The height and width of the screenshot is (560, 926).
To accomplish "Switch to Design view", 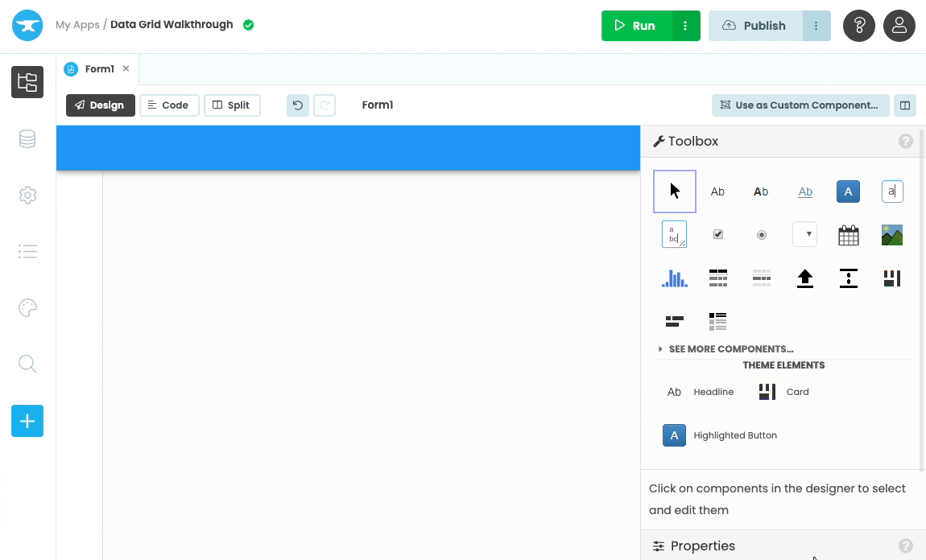I will point(101,105).
